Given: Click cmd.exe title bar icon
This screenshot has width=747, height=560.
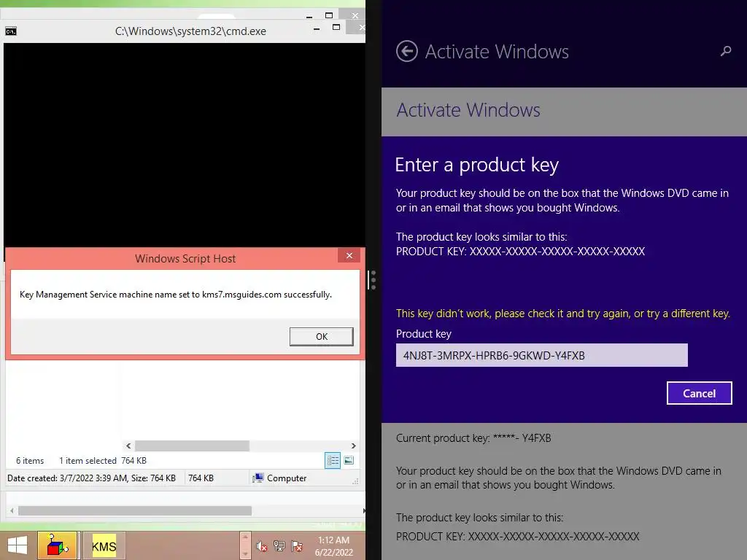Looking at the screenshot, I should tap(11, 31).
